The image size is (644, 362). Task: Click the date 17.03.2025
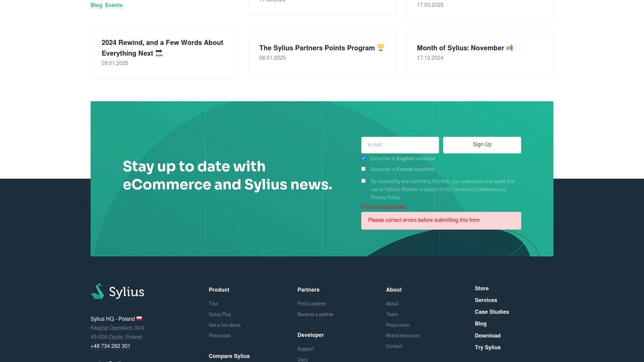[x=430, y=5]
